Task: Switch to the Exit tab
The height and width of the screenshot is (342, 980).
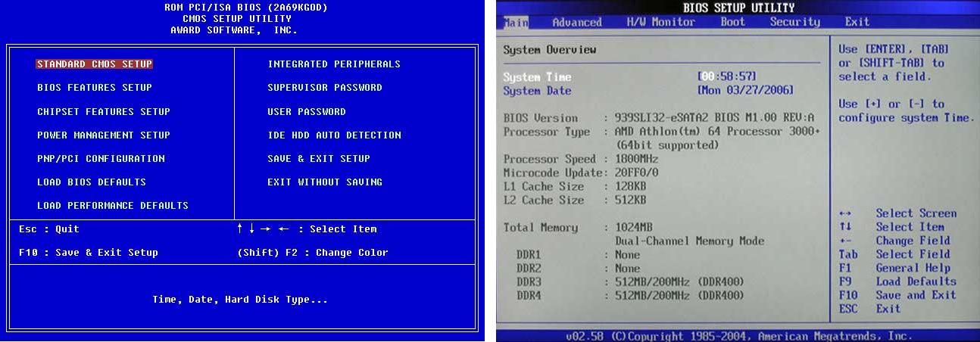Action: tap(857, 23)
